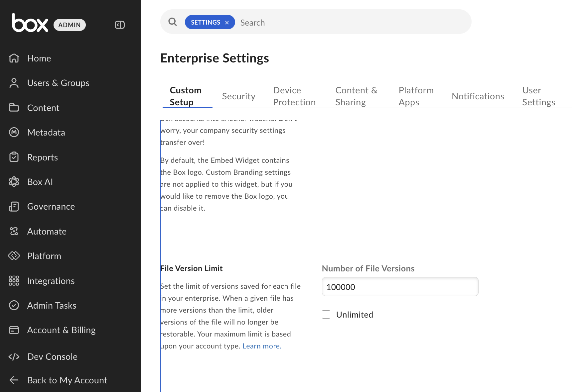Go to Home in sidebar
Screen dimensions: 572x392
click(39, 58)
